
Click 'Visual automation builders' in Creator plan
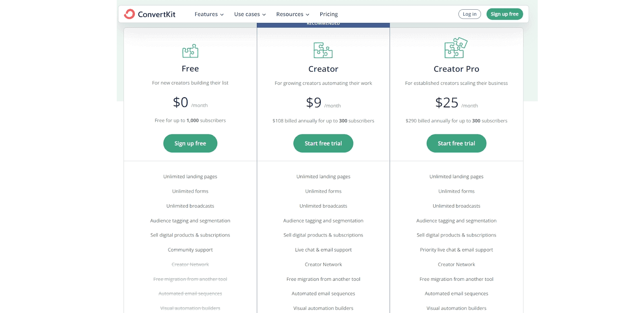[323, 308]
